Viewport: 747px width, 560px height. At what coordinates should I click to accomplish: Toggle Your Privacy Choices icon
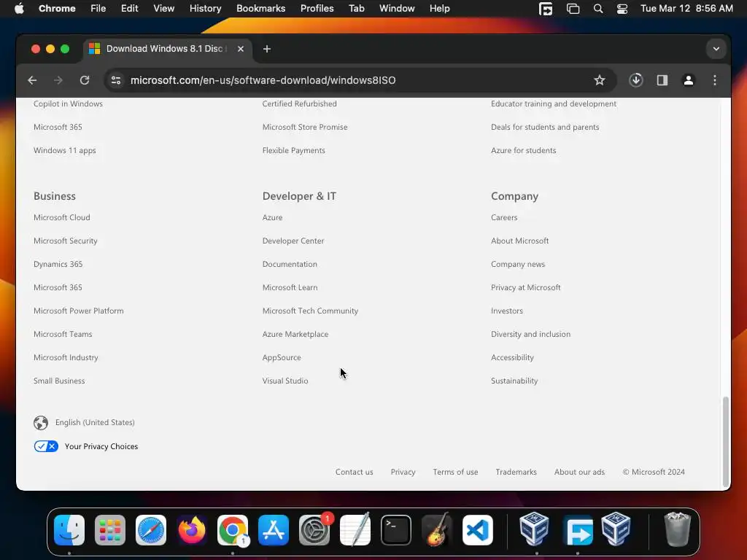coord(46,446)
